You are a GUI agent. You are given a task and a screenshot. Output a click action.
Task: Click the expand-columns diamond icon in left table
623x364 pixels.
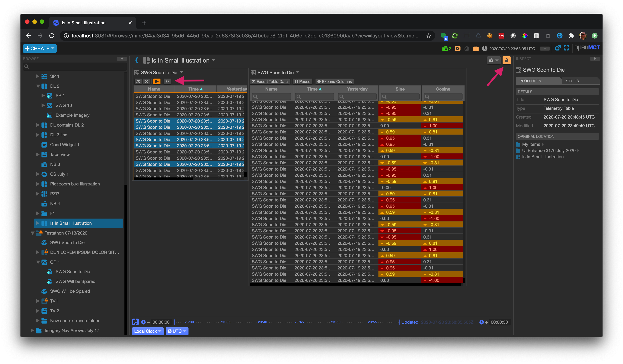pos(168,81)
